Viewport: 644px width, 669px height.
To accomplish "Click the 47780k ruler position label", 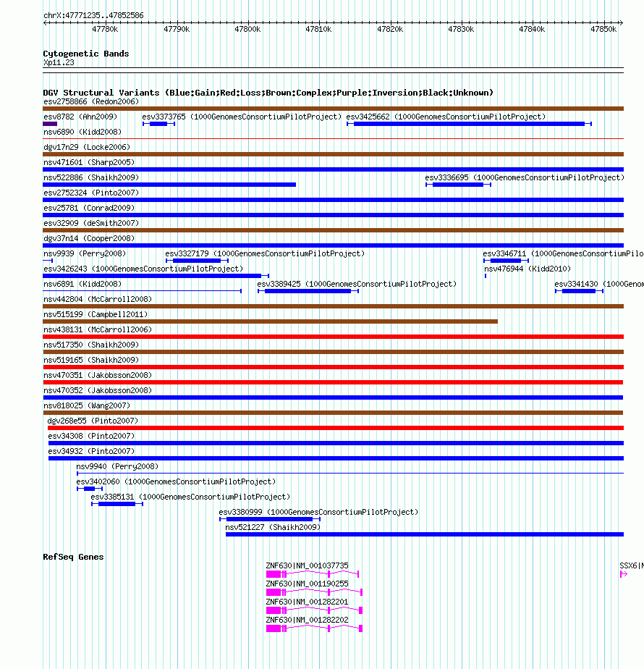I will (x=105, y=30).
